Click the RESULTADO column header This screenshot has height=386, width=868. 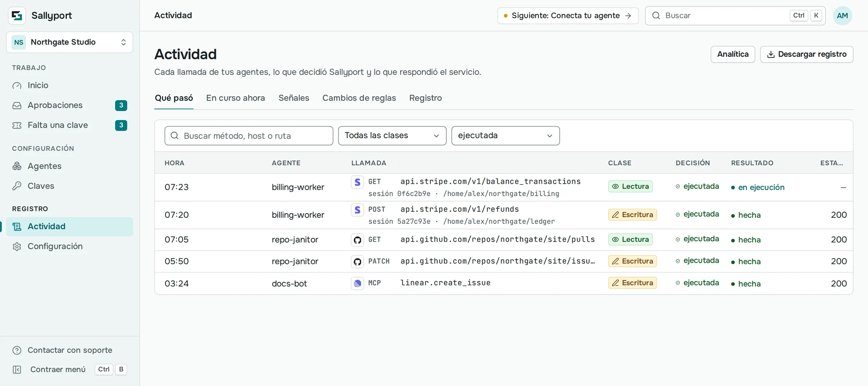(752, 163)
